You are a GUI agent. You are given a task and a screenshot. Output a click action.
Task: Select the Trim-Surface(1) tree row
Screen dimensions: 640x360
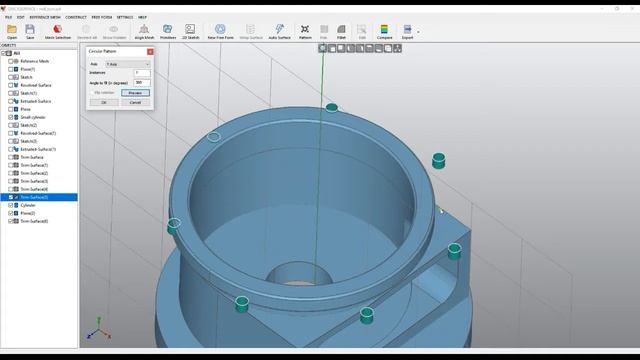coord(39,165)
